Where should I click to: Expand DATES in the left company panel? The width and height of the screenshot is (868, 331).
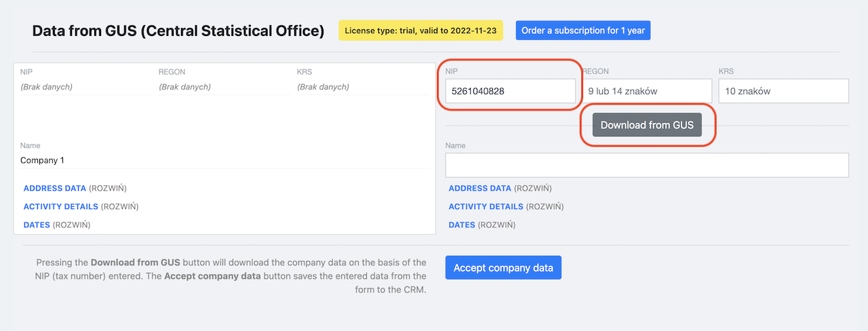coord(37,225)
